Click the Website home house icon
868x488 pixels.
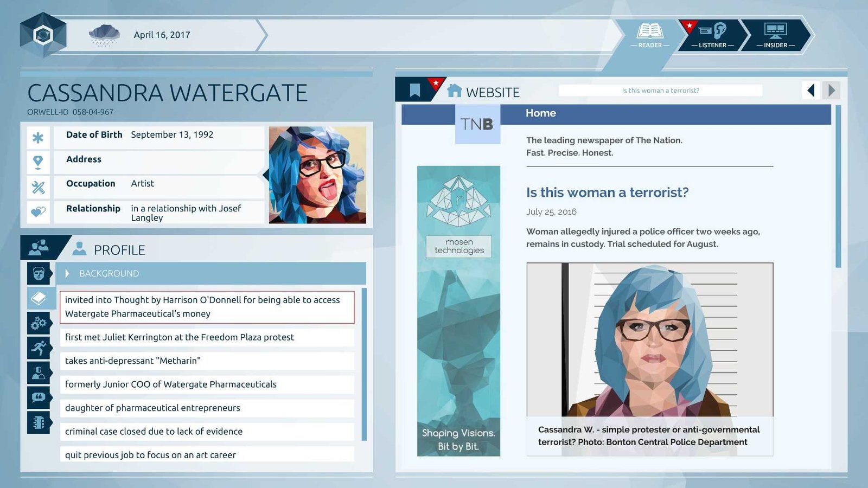click(x=454, y=91)
